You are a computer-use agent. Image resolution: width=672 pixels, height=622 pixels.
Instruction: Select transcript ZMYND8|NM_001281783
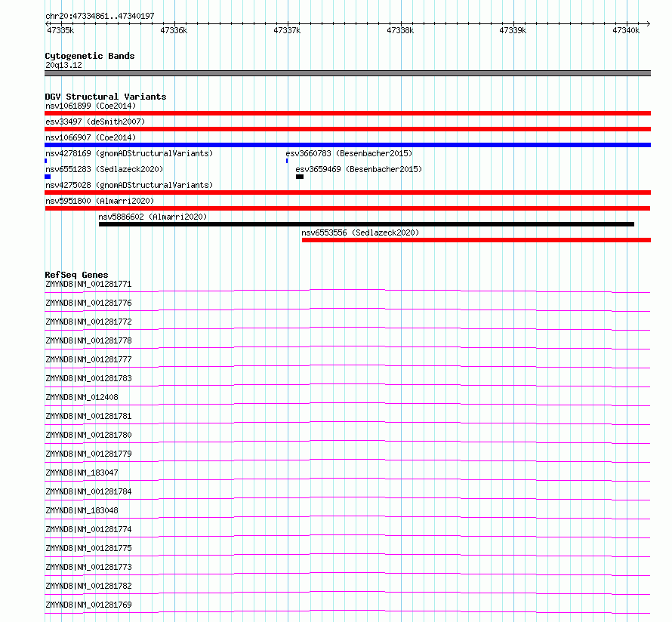click(88, 378)
